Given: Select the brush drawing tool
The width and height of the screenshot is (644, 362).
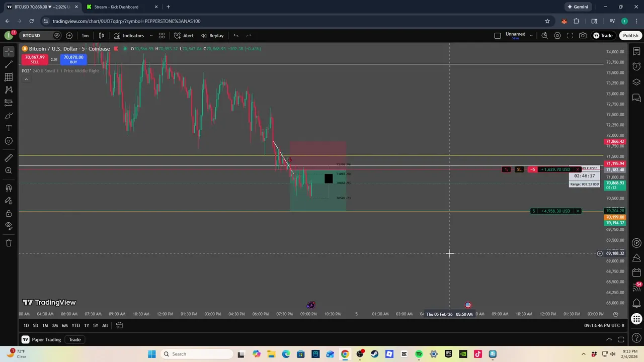Looking at the screenshot, I should point(9,116).
